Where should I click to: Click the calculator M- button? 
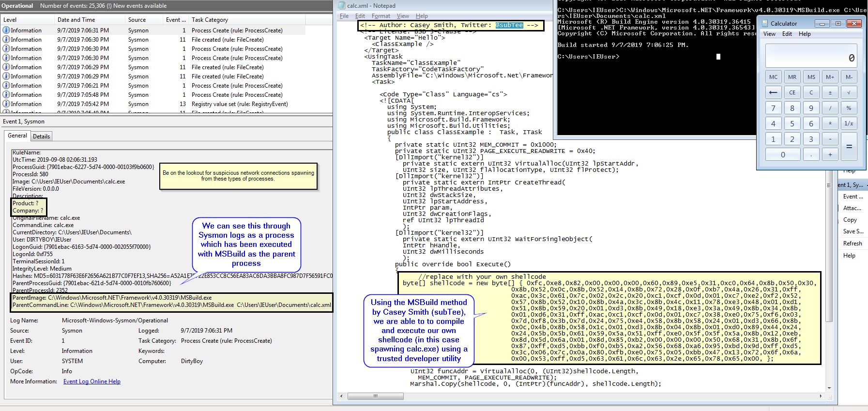tap(849, 77)
